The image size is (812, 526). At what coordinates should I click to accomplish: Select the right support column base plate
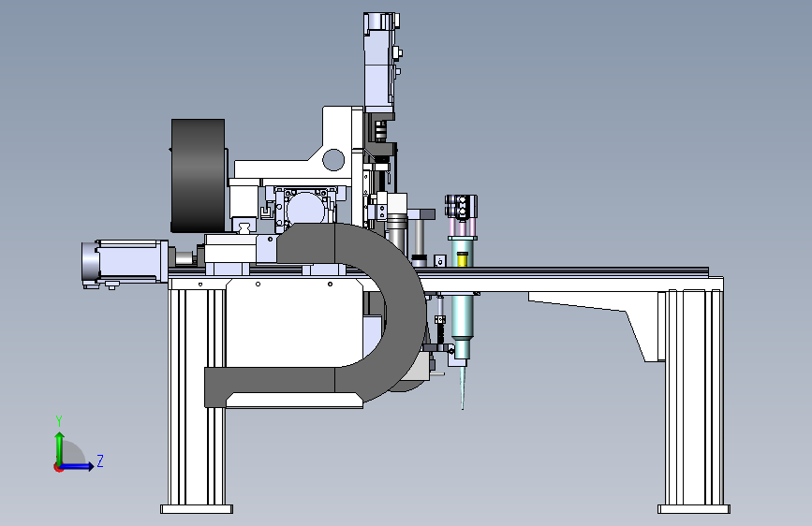click(694, 509)
